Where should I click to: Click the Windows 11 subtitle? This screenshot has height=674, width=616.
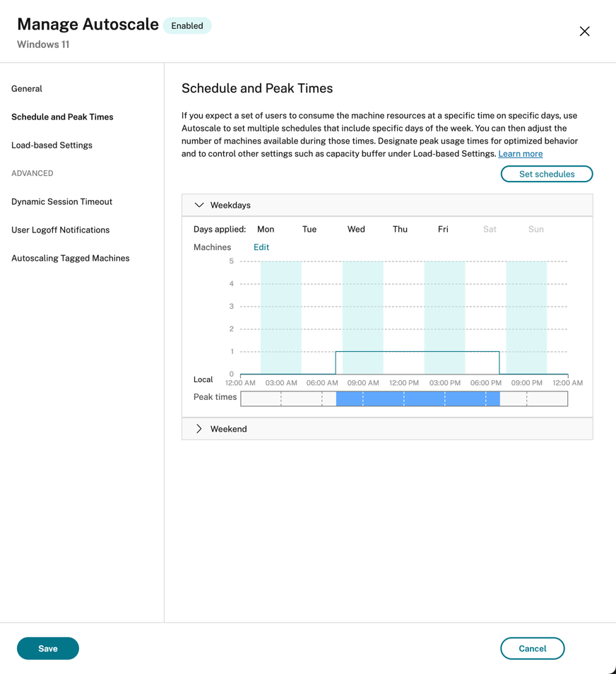43,45
